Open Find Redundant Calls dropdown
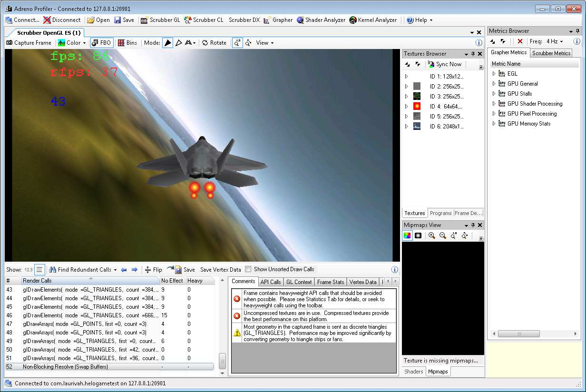 click(83, 270)
